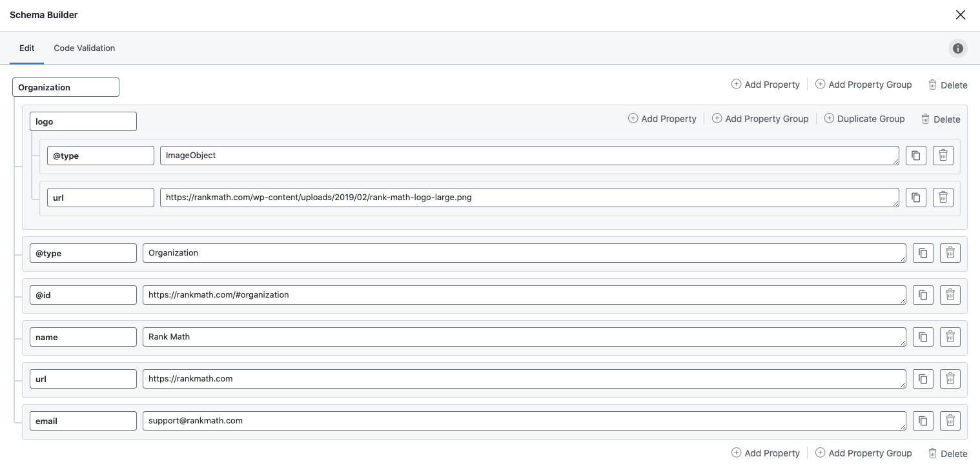The image size is (980, 468).
Task: Edit the logo group name field
Action: (83, 121)
